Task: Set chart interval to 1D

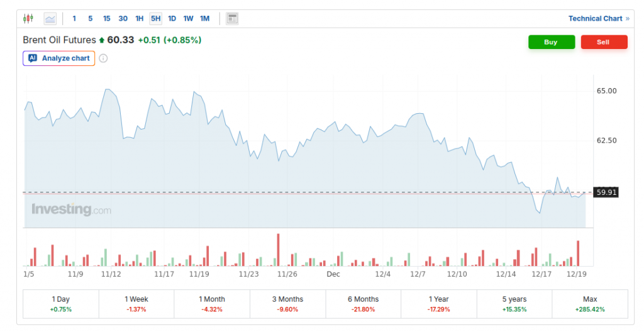Action: [172, 18]
